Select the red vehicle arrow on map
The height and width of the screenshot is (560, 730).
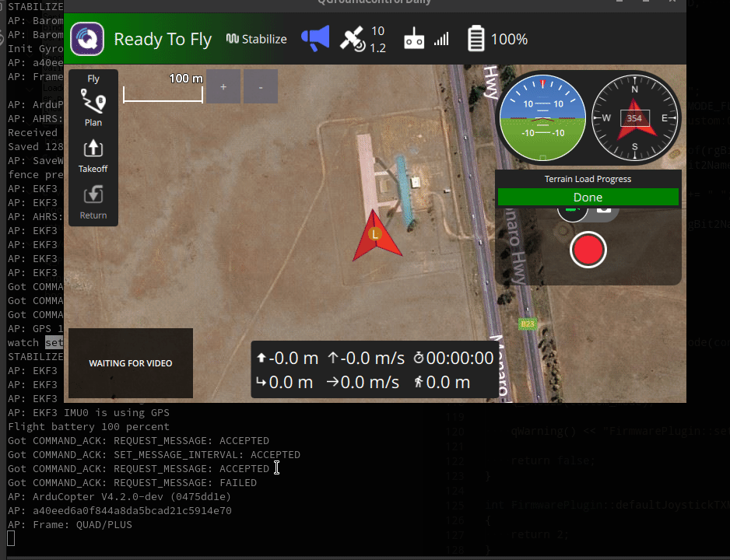[376, 236]
